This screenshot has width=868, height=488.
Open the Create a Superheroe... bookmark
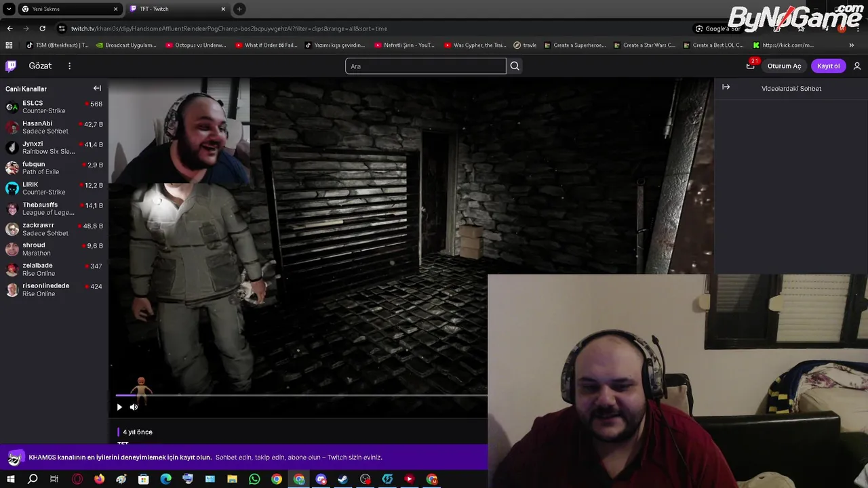pyautogui.click(x=574, y=45)
